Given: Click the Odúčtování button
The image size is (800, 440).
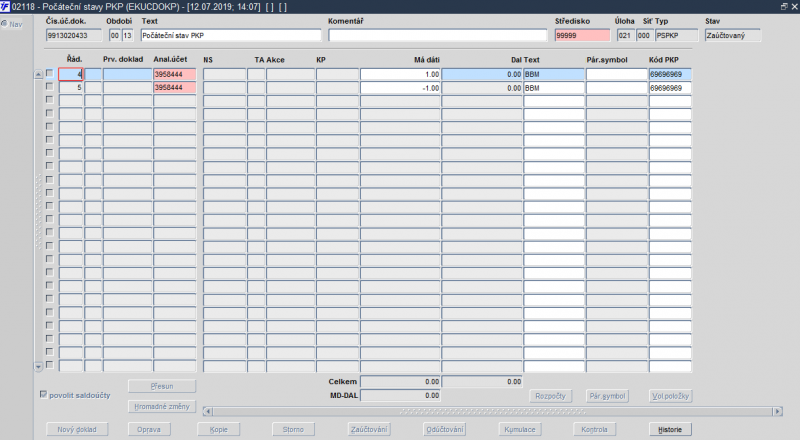Looking at the screenshot, I should click(x=445, y=429).
